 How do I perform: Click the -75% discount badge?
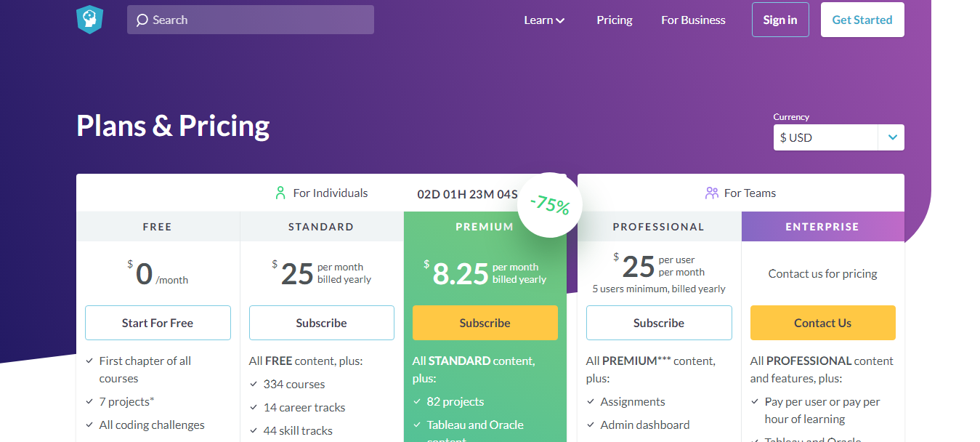(550, 205)
